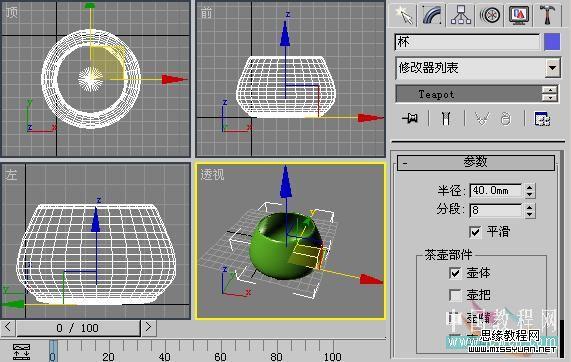The width and height of the screenshot is (571, 362).
Task: Click the modifier stack scroll arrows
Action: [550, 94]
